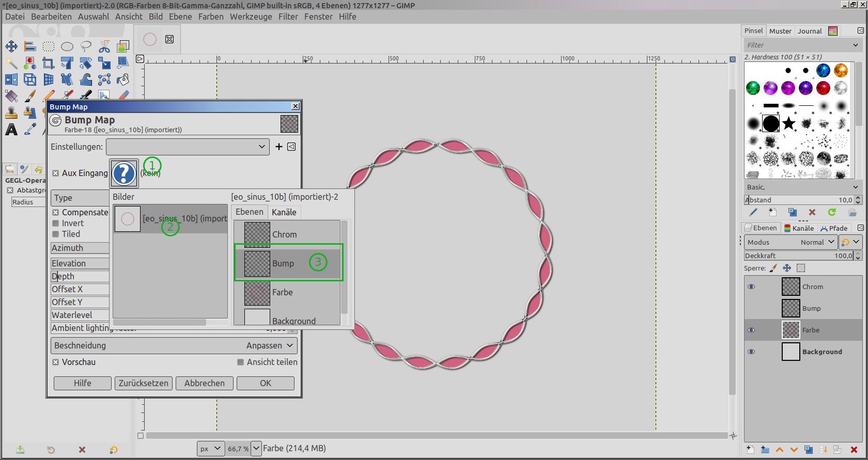This screenshot has height=460, width=868.
Task: Enable the Invert checkbox
Action: [x=56, y=224]
